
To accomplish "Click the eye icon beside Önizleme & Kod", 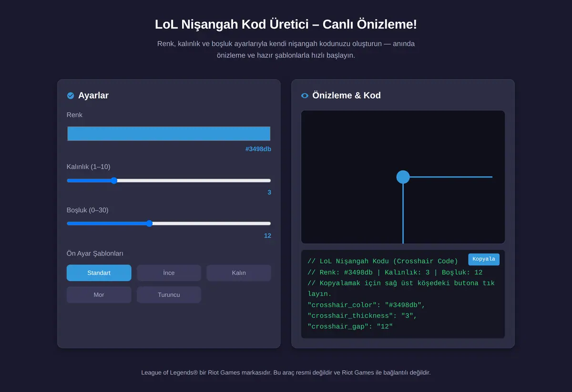I will (x=305, y=96).
